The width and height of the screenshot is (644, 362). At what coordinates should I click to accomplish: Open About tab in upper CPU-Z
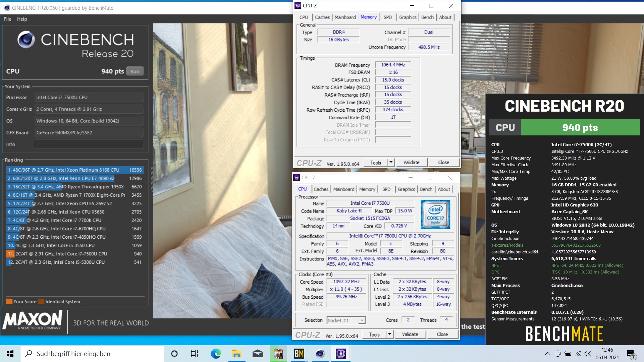click(445, 17)
